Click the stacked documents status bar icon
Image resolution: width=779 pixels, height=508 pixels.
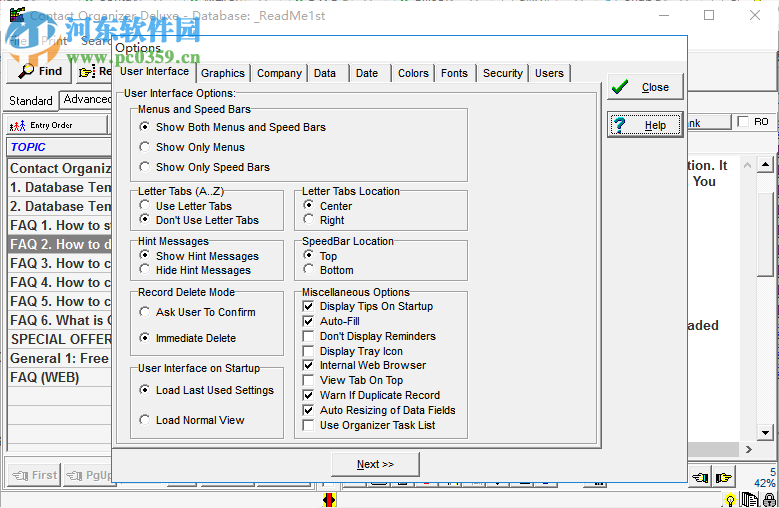[749, 500]
